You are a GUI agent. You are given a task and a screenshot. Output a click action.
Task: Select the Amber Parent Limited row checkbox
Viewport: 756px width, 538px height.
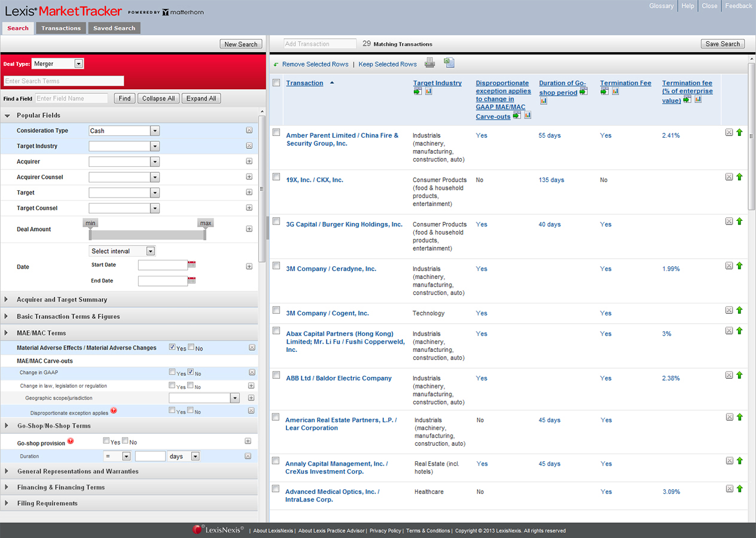[x=276, y=133]
